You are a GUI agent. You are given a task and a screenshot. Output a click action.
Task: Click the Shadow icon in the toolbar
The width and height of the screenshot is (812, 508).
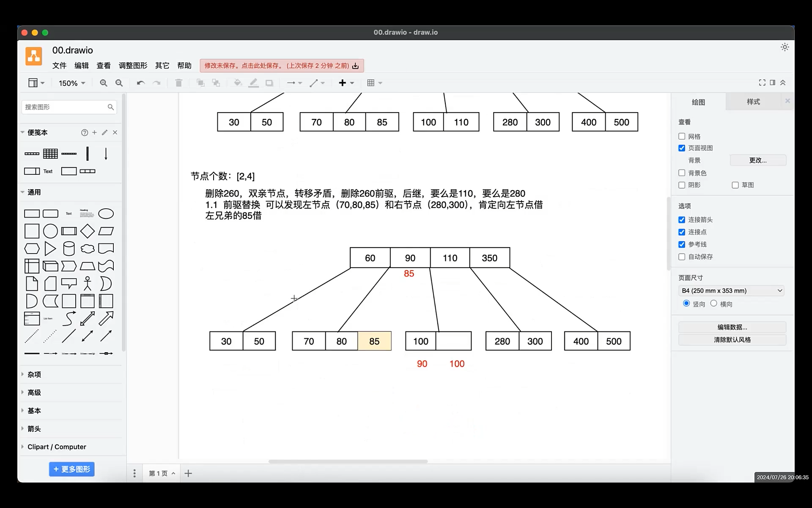[269, 83]
